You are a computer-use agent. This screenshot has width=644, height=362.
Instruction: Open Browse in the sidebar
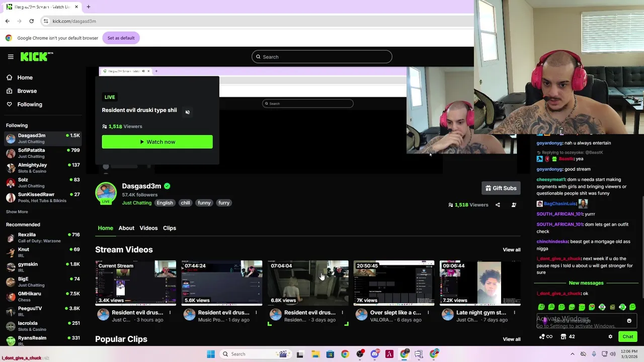27,91
